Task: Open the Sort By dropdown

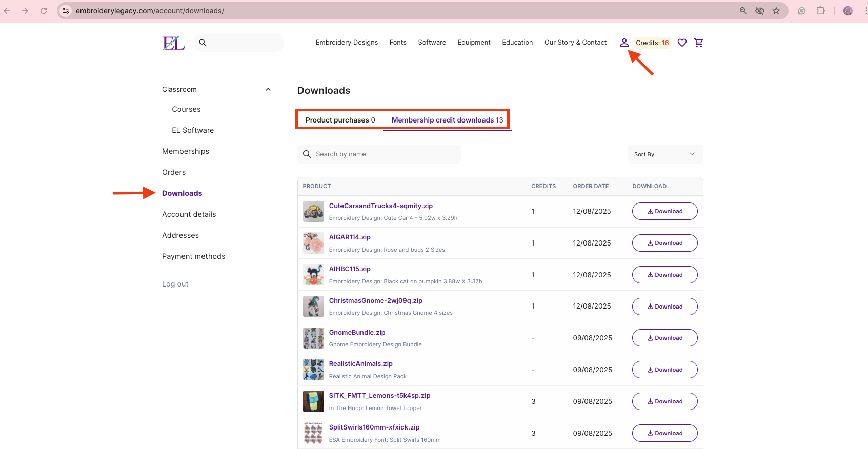Action: point(665,154)
